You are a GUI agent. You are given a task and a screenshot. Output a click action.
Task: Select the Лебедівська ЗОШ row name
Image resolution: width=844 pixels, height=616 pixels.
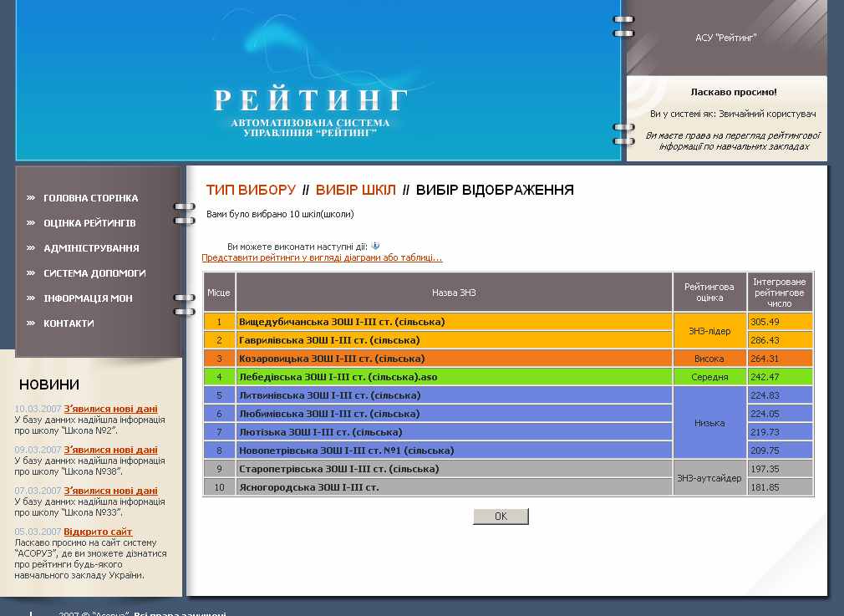338,377
